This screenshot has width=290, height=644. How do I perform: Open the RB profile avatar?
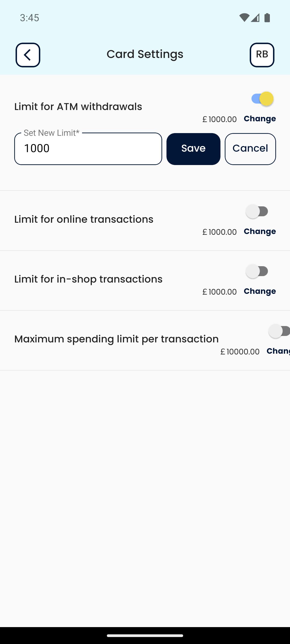[x=262, y=55]
